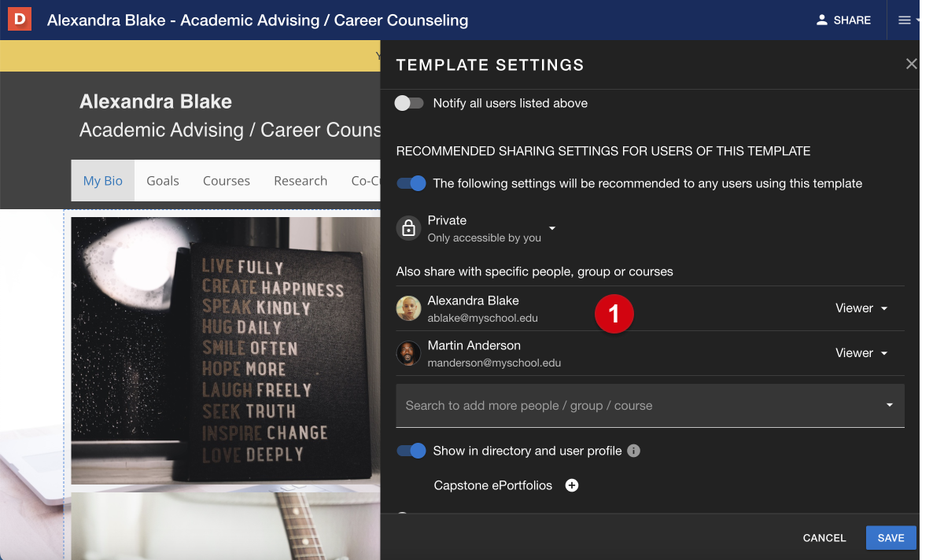Click CANCEL to discard changes
944x560 pixels.
tap(824, 538)
